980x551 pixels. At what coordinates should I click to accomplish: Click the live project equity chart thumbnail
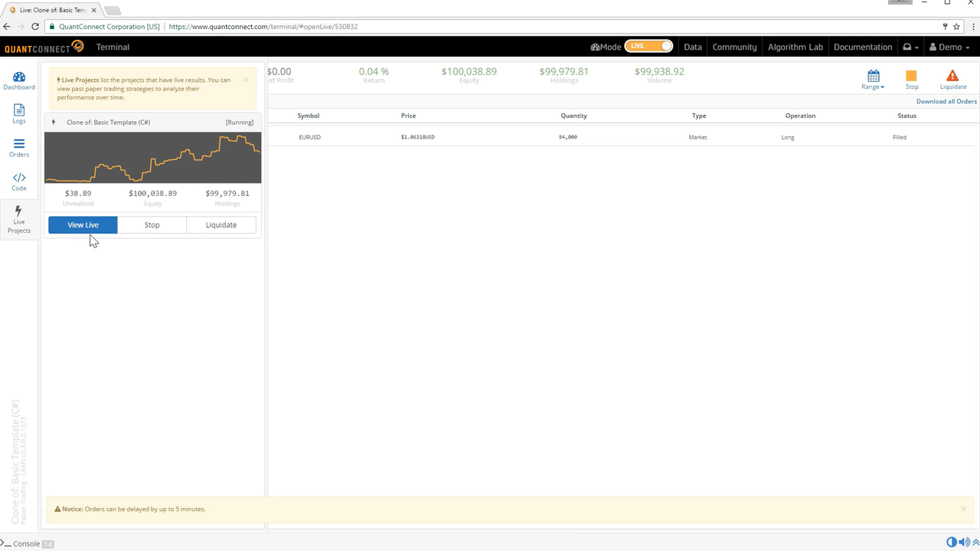pyautogui.click(x=152, y=158)
